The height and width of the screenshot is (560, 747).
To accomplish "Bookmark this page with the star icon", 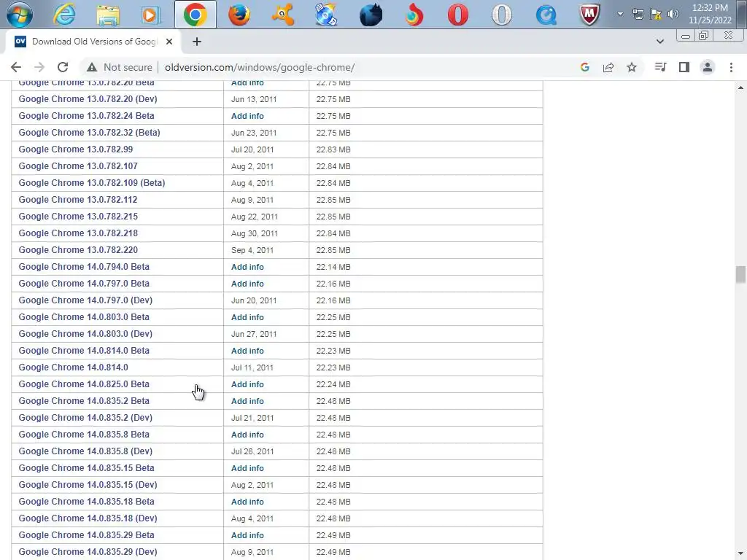I will [x=632, y=67].
